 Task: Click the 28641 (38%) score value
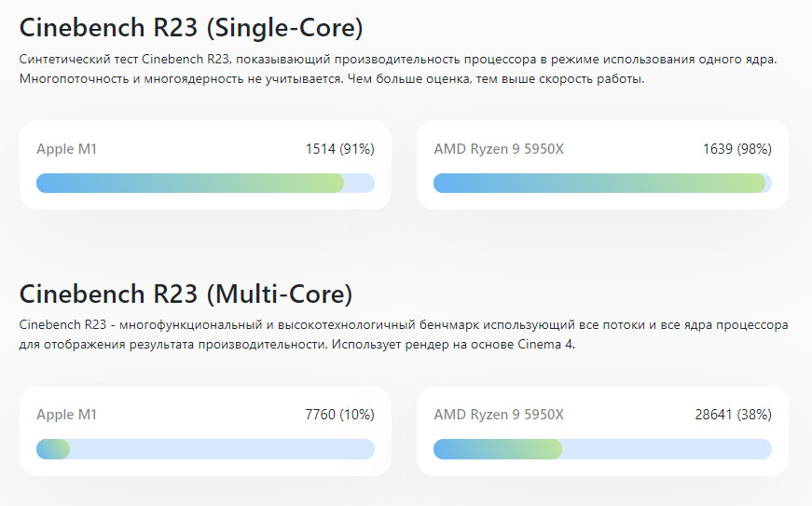[x=733, y=415]
